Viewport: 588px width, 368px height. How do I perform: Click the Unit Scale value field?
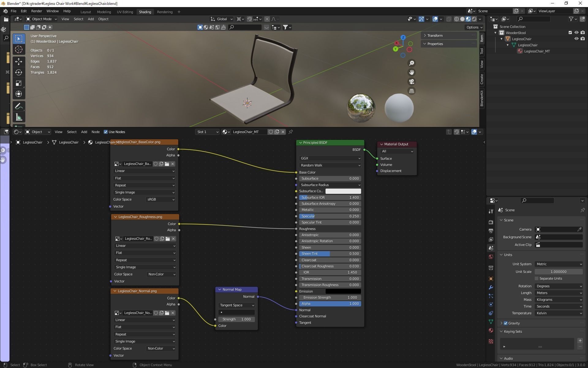point(558,272)
